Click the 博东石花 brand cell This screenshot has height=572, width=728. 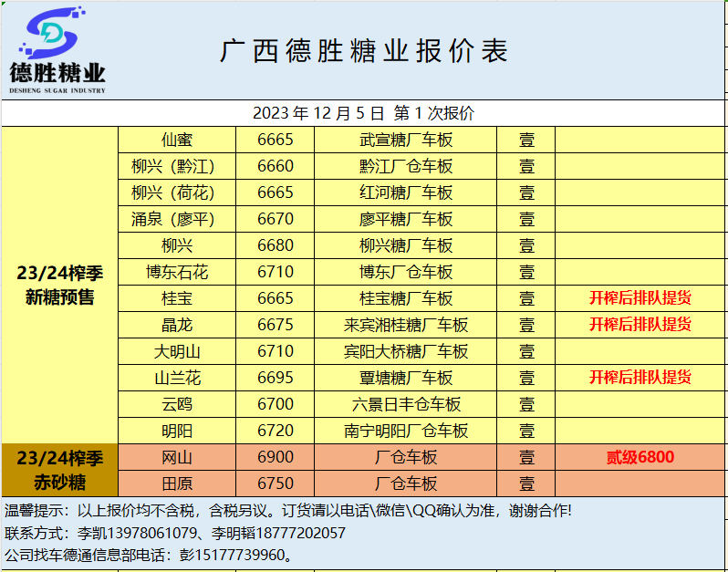[177, 272]
